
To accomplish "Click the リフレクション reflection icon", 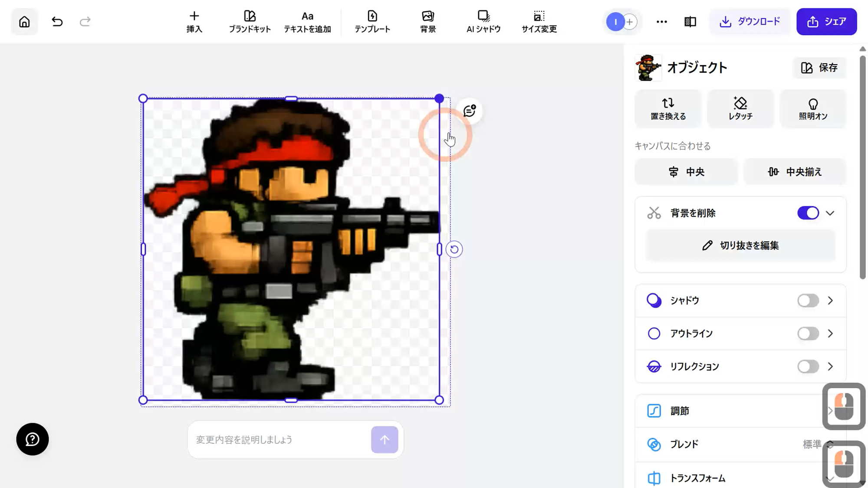I will coord(654,367).
